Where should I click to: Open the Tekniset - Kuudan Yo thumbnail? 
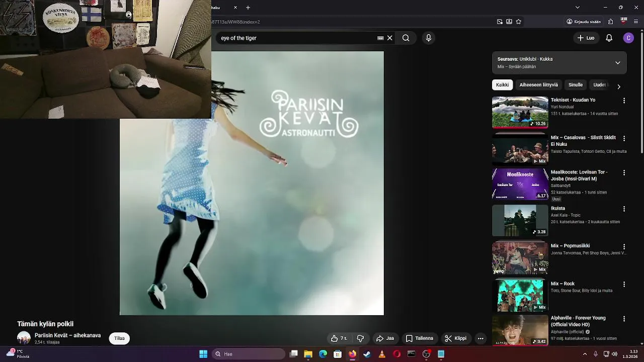pyautogui.click(x=520, y=112)
